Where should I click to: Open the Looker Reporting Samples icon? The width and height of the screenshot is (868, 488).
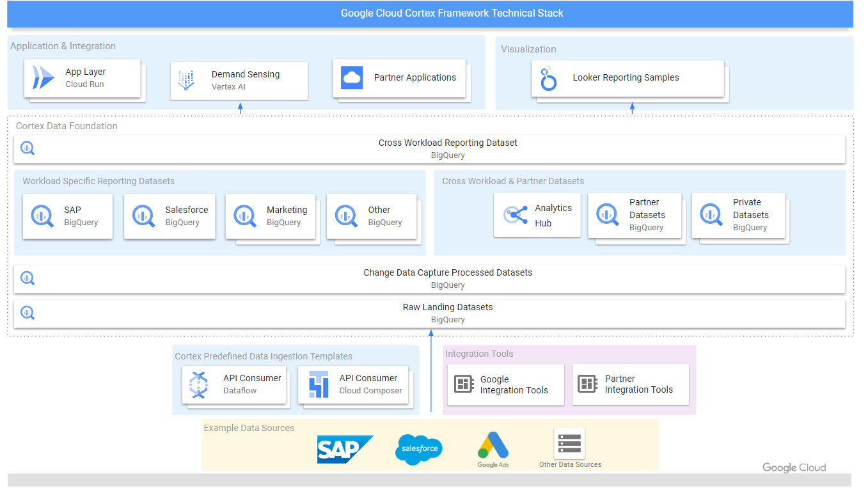click(548, 77)
